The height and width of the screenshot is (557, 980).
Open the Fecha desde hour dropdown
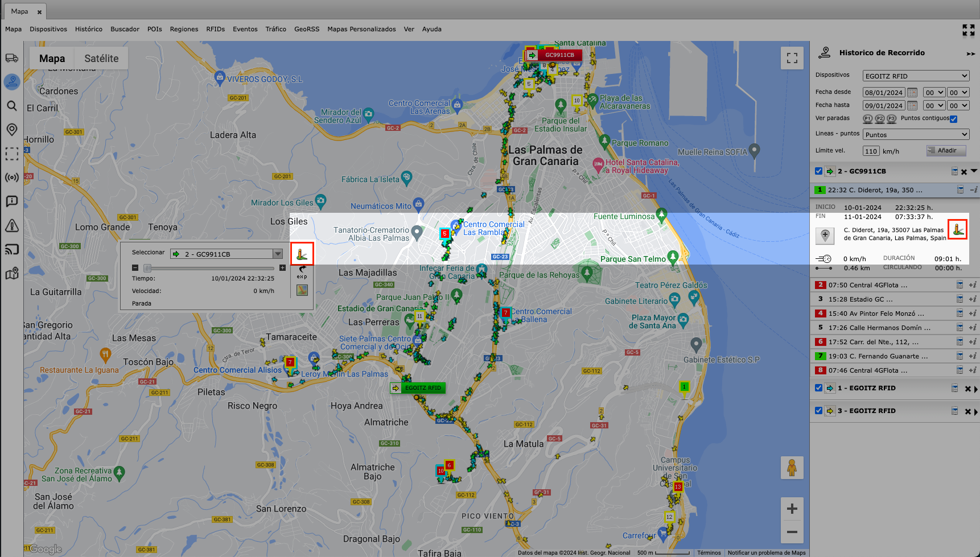point(934,92)
